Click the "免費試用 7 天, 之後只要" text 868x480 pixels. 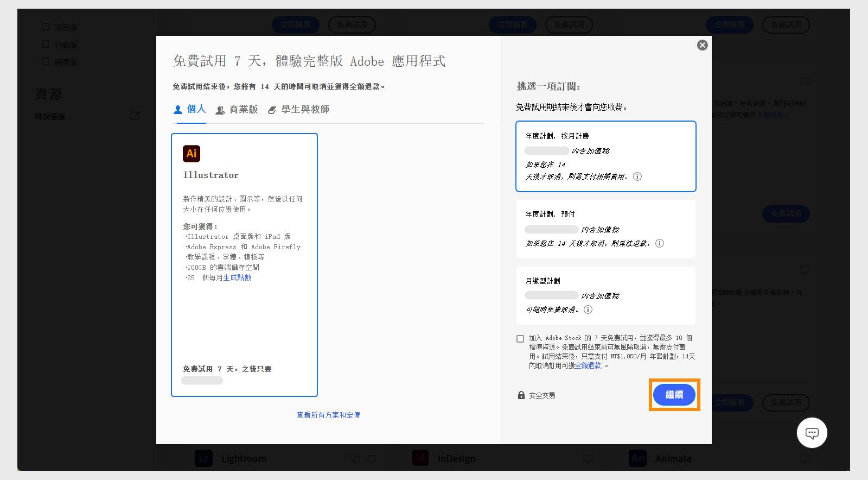pos(227,369)
